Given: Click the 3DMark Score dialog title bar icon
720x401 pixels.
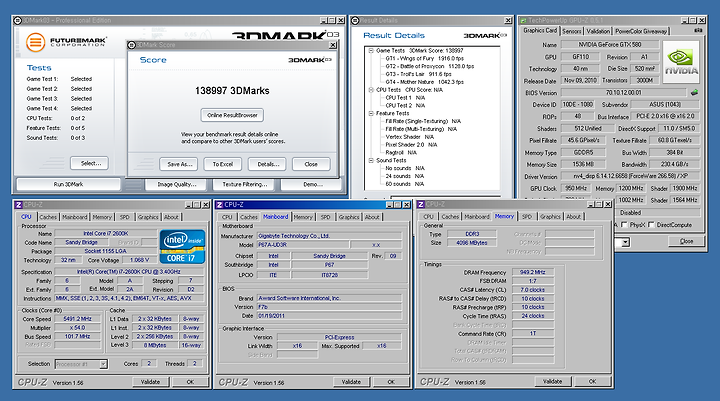Looking at the screenshot, I should tap(131, 45).
